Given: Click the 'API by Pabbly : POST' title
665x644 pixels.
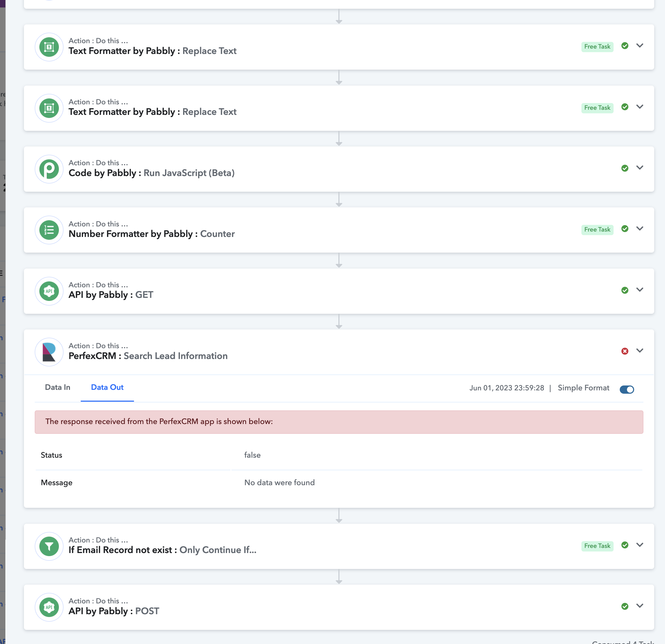Looking at the screenshot, I should (114, 611).
